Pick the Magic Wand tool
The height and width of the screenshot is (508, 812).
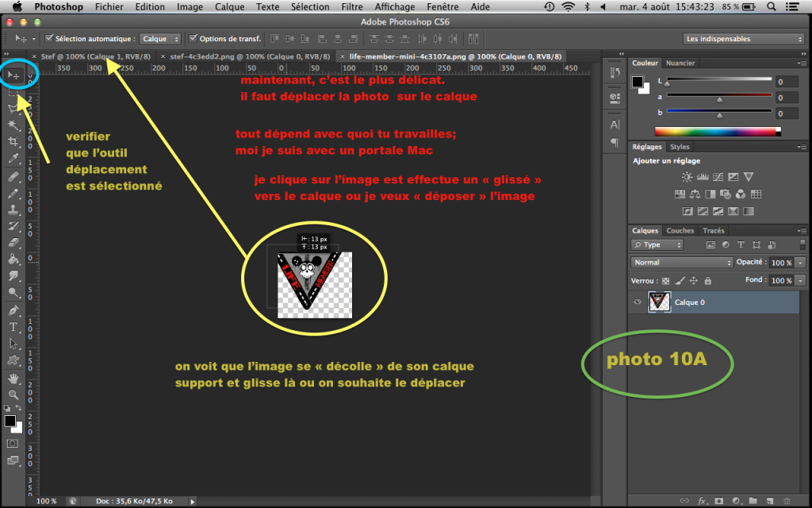pyautogui.click(x=13, y=125)
